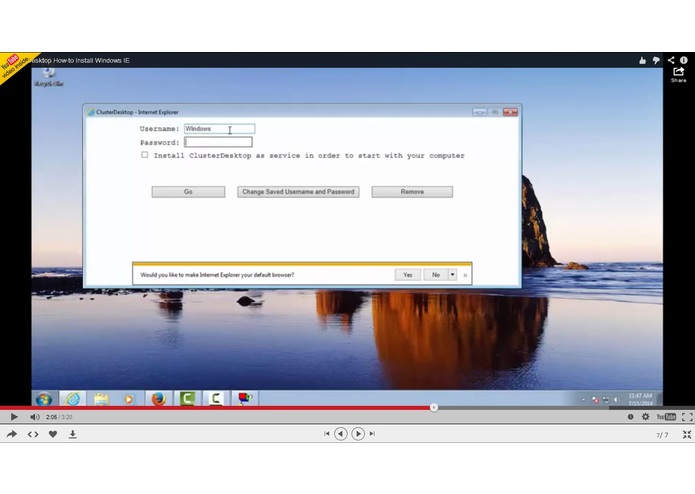Favorite the video with the heart icon

53,434
